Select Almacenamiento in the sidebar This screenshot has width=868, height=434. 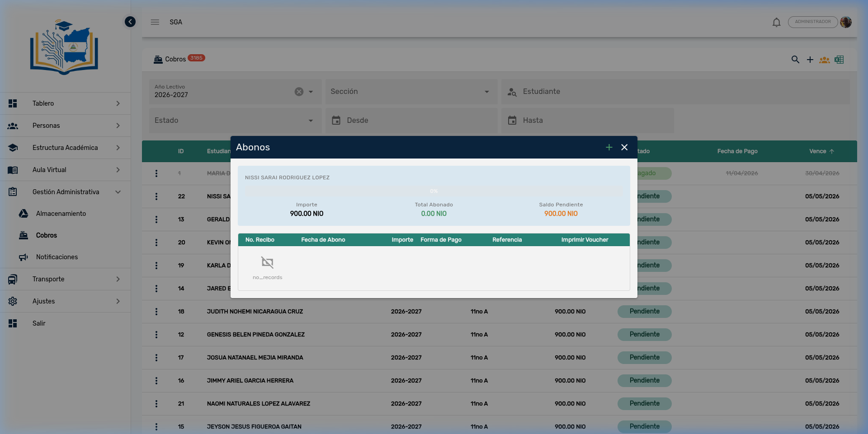pos(61,214)
